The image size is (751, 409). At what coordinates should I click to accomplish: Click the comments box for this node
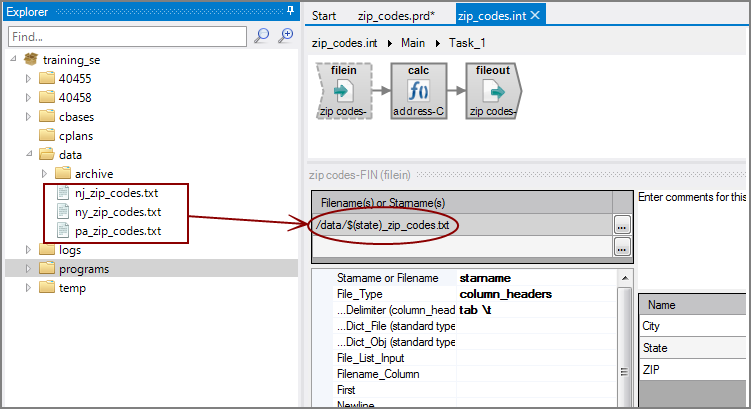coord(692,239)
